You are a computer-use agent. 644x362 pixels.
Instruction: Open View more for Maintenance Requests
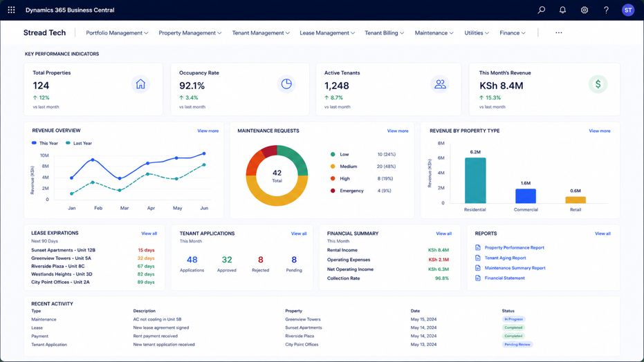coord(398,131)
